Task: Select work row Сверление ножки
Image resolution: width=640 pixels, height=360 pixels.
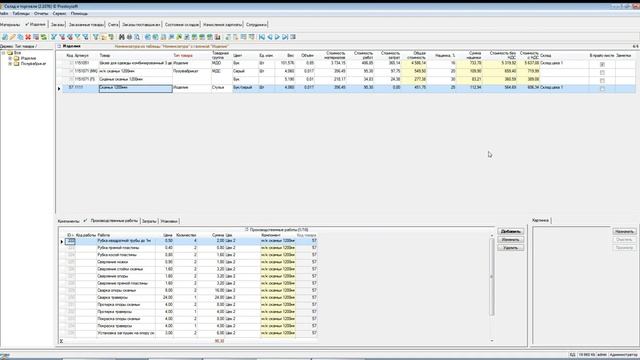Action: point(191,262)
